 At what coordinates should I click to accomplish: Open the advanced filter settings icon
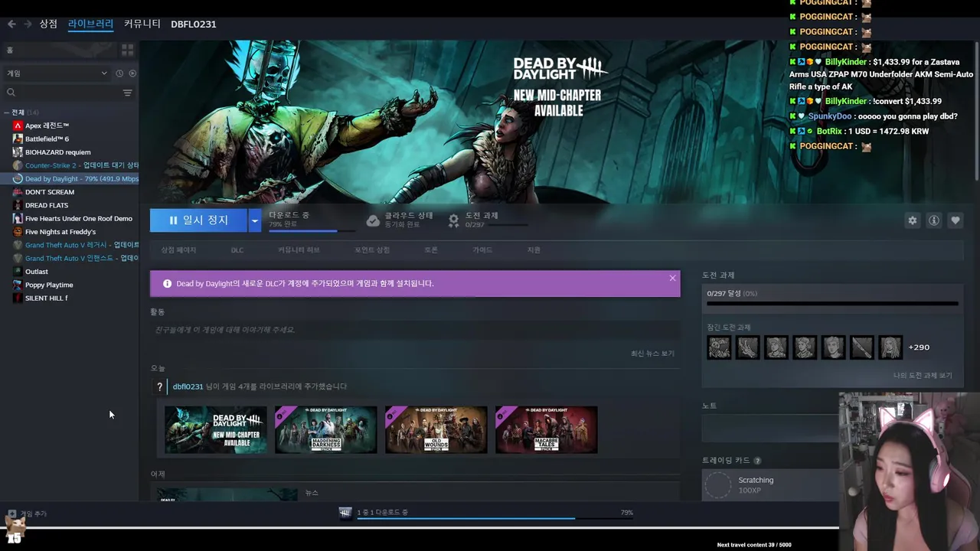point(127,93)
